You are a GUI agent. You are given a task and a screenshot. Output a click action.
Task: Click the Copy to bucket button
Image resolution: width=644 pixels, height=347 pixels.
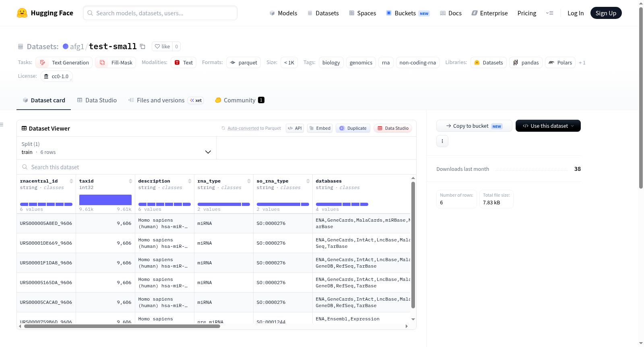point(474,126)
